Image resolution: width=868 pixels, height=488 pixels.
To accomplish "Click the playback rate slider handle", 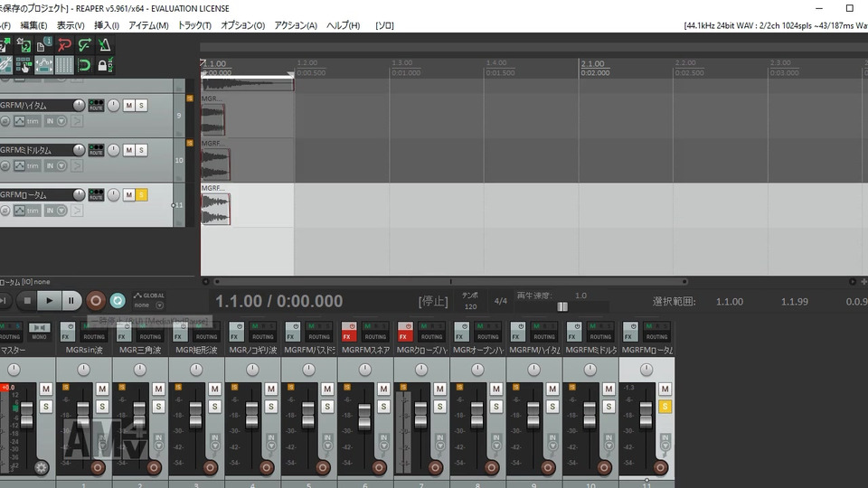I will click(x=562, y=306).
